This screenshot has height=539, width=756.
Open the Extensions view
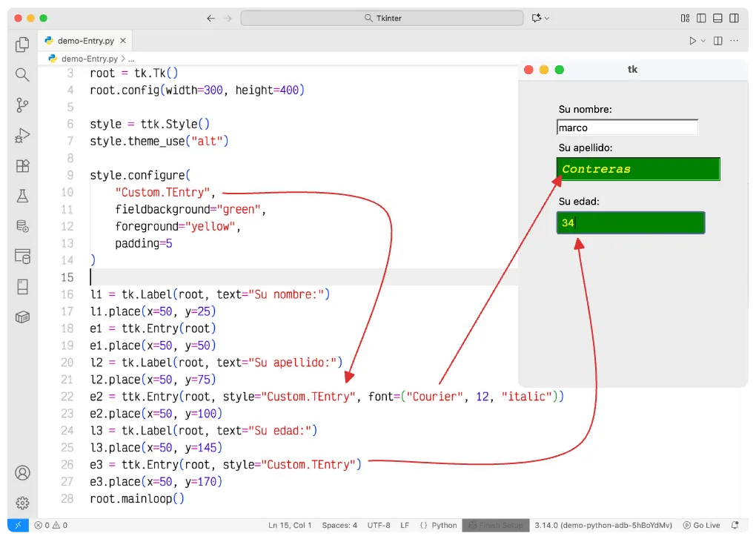click(x=22, y=166)
